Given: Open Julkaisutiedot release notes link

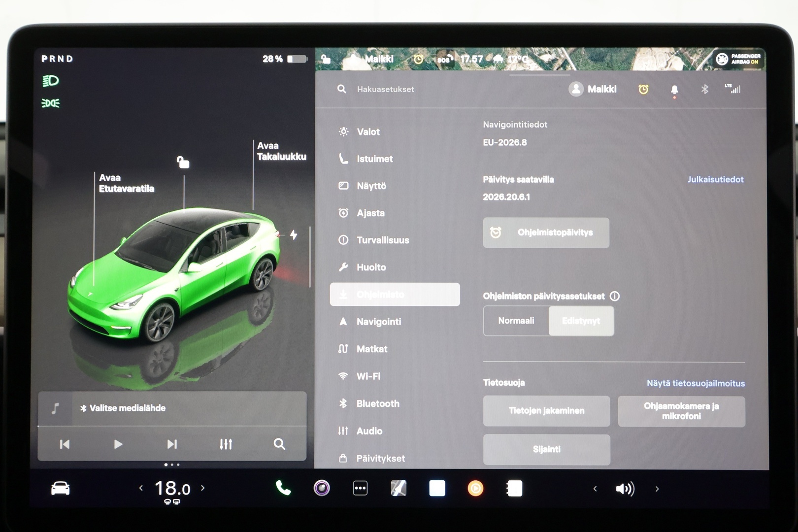Looking at the screenshot, I should pos(715,179).
